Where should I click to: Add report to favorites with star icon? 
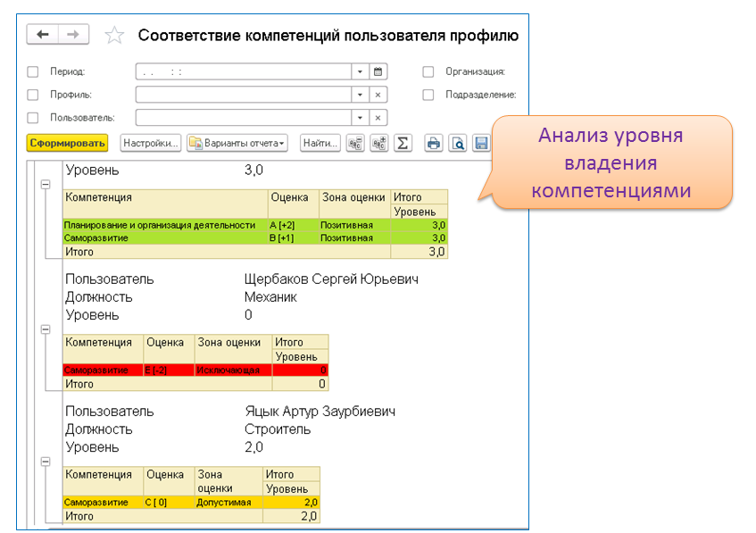[114, 36]
